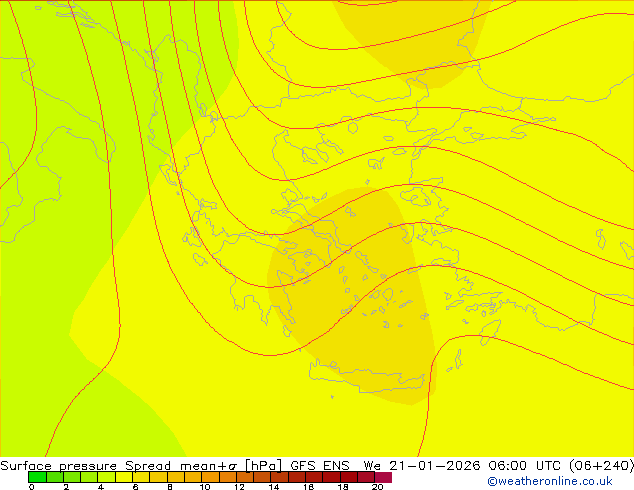Image resolution: width=634 pixels, height=490 pixels.
Task: Click the legend scale label '6'
Action: [135, 487]
